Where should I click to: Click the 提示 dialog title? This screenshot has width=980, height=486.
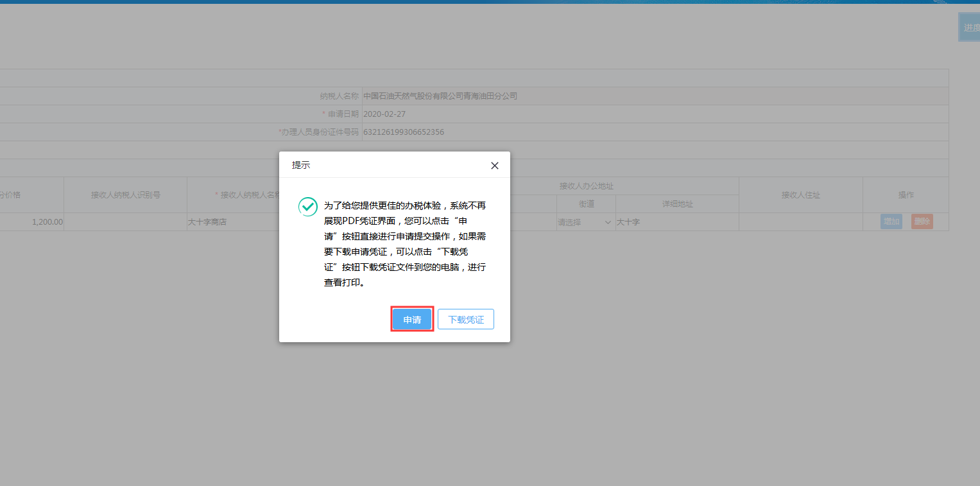(x=301, y=165)
